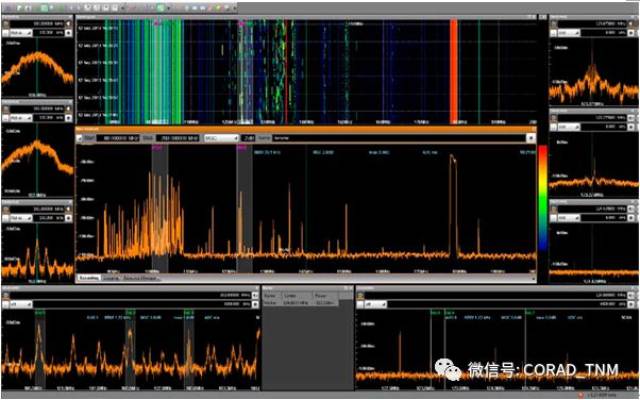This screenshot has width=640, height=400.
Task: Click the frequency field in the bottom-left spectrum panel
Action: pos(131,295)
